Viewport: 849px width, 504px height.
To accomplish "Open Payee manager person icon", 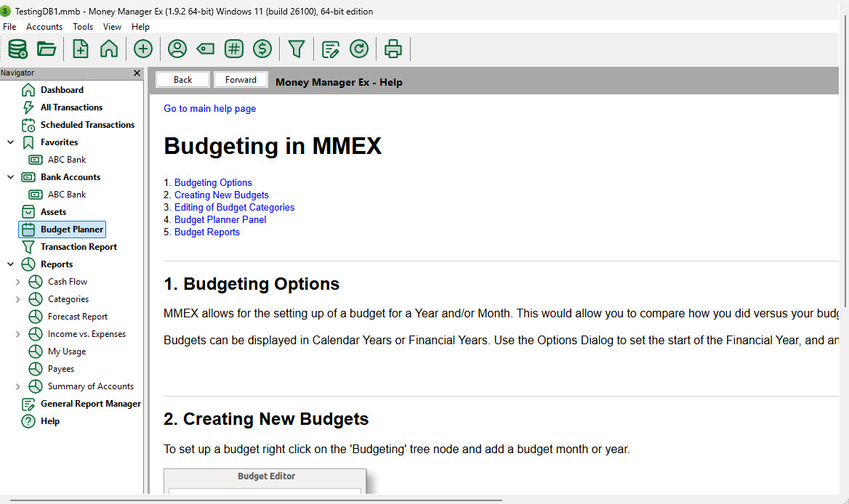I will pos(177,49).
